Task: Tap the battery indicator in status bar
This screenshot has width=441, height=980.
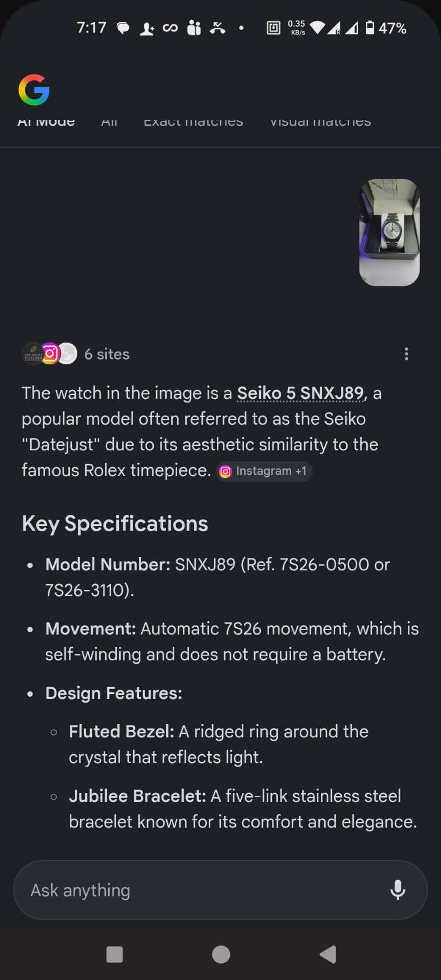Action: point(370,28)
